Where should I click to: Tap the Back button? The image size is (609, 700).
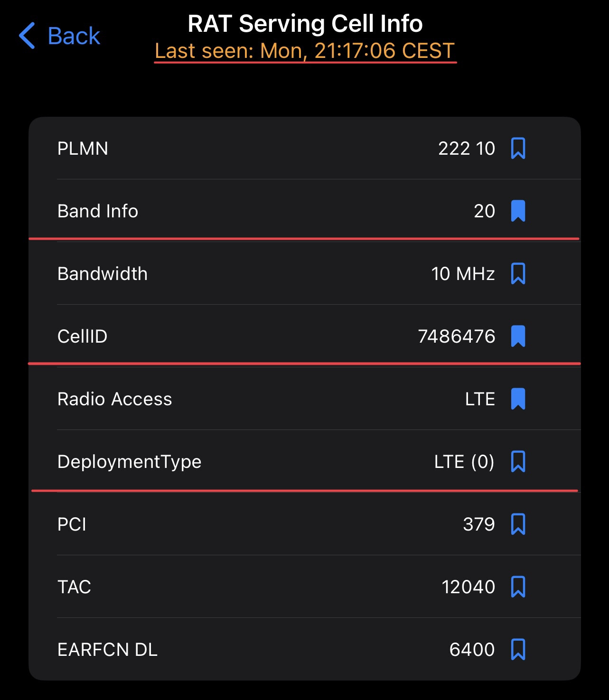coord(74,36)
